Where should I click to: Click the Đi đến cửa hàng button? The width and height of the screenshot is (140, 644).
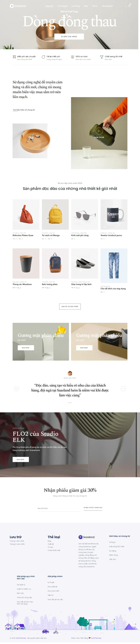pos(69,36)
